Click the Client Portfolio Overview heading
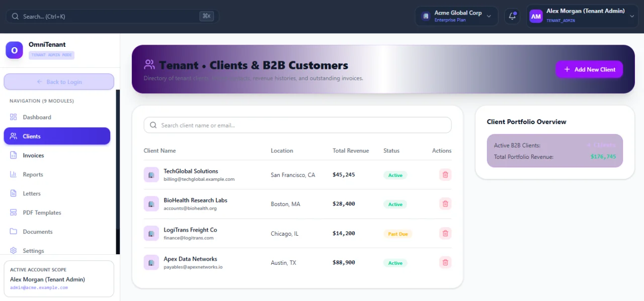Viewport: 644px width, 301px height. click(x=526, y=122)
